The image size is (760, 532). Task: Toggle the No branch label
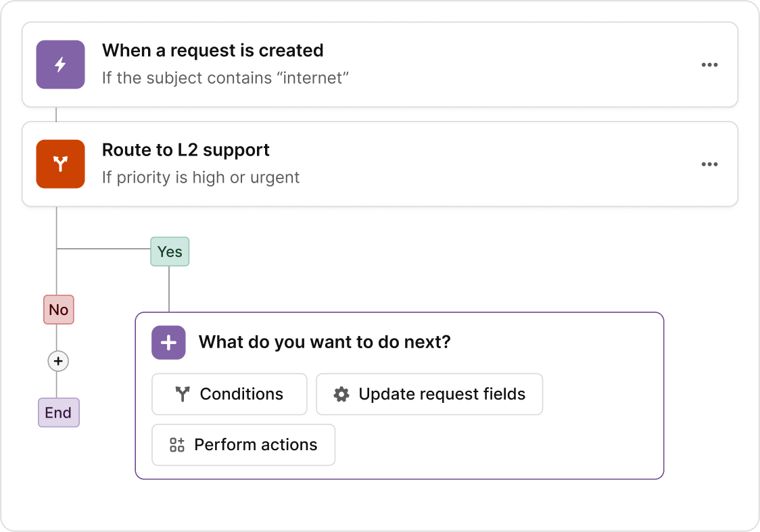(x=58, y=310)
